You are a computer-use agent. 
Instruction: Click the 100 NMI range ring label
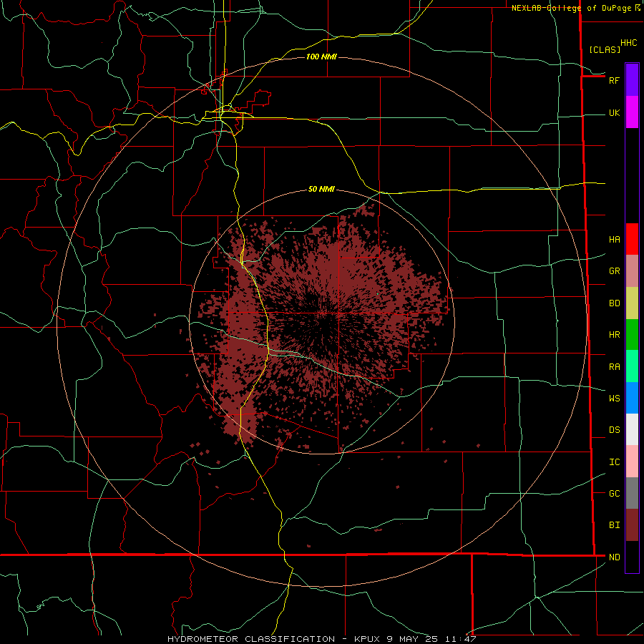click(321, 57)
